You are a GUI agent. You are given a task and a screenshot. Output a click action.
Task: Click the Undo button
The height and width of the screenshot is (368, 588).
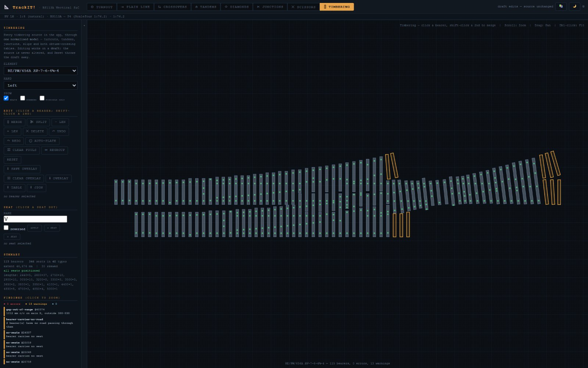[59, 131]
